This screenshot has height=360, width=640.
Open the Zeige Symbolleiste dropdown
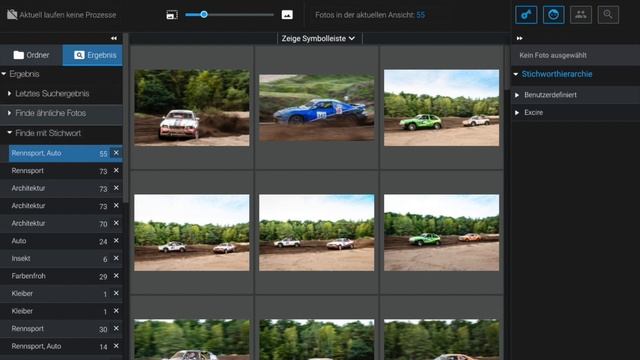(318, 38)
